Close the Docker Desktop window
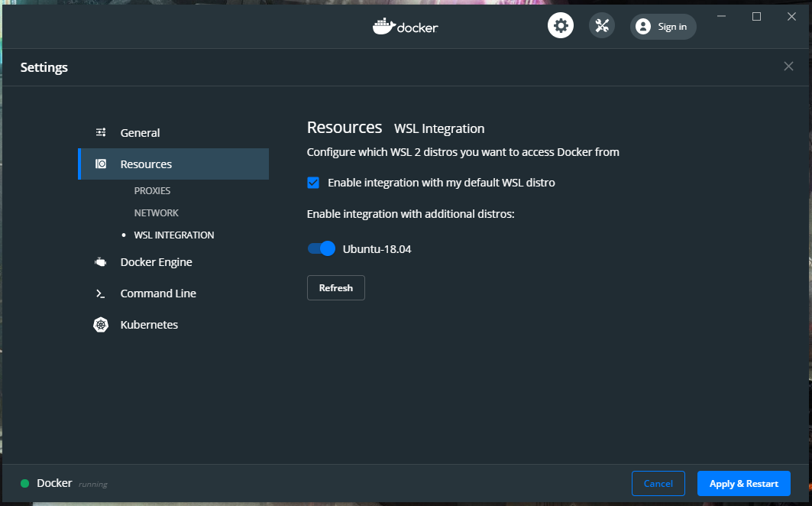 pos(791,17)
